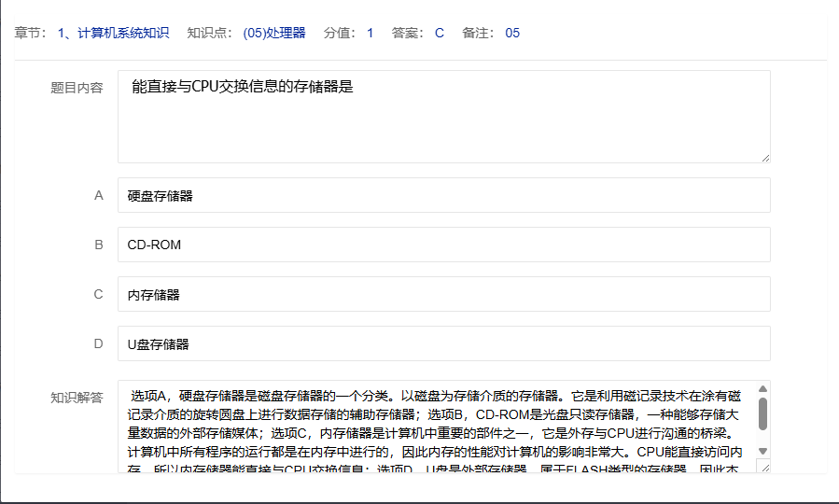Click option D field U盘存储器

coord(443,344)
